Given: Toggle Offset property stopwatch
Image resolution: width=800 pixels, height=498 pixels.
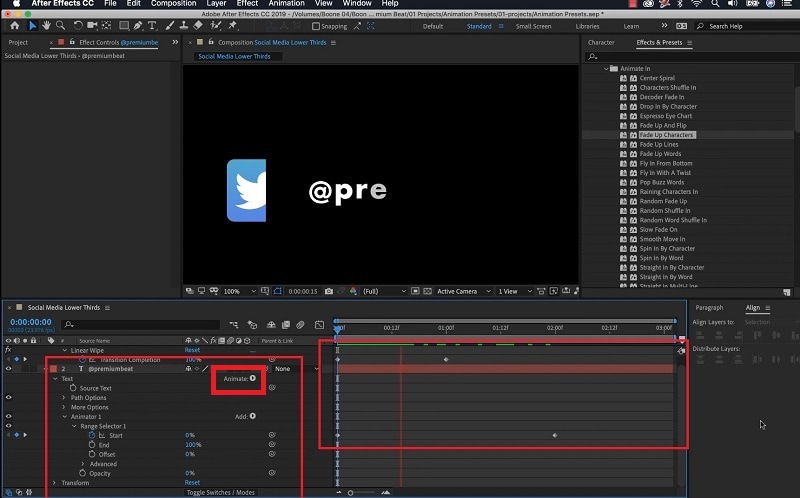Looking at the screenshot, I should point(92,454).
